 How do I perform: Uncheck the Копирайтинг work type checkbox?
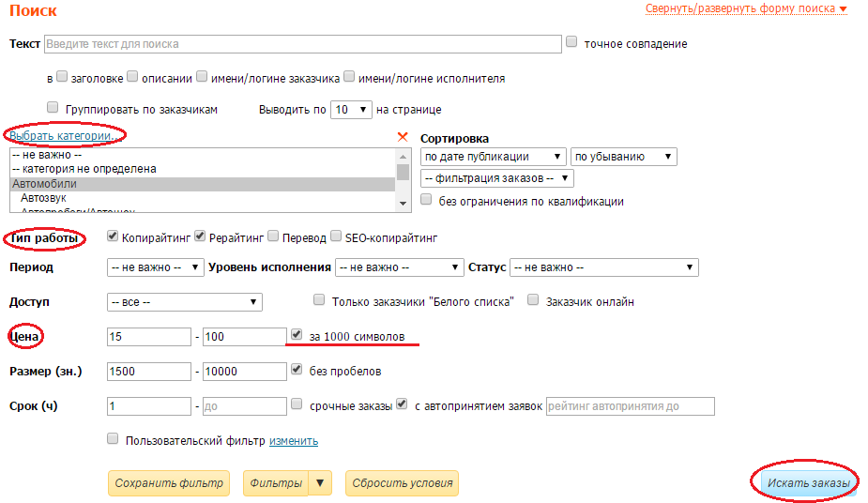pyautogui.click(x=113, y=236)
